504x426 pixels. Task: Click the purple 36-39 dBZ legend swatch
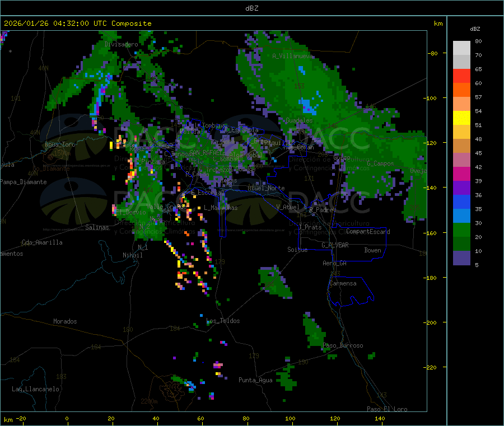[x=461, y=188]
